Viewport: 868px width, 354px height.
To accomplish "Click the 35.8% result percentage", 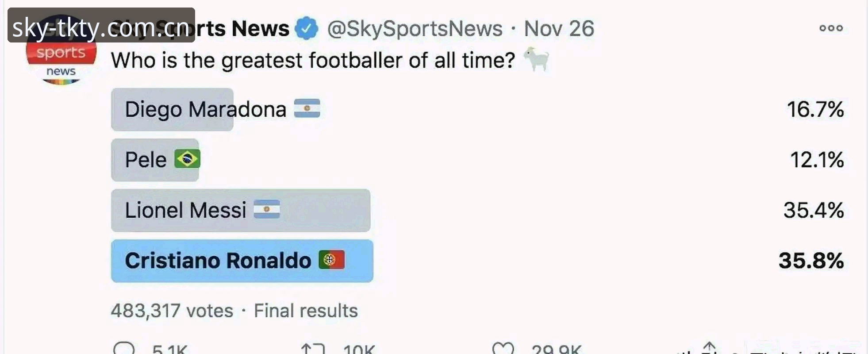I will tap(811, 261).
